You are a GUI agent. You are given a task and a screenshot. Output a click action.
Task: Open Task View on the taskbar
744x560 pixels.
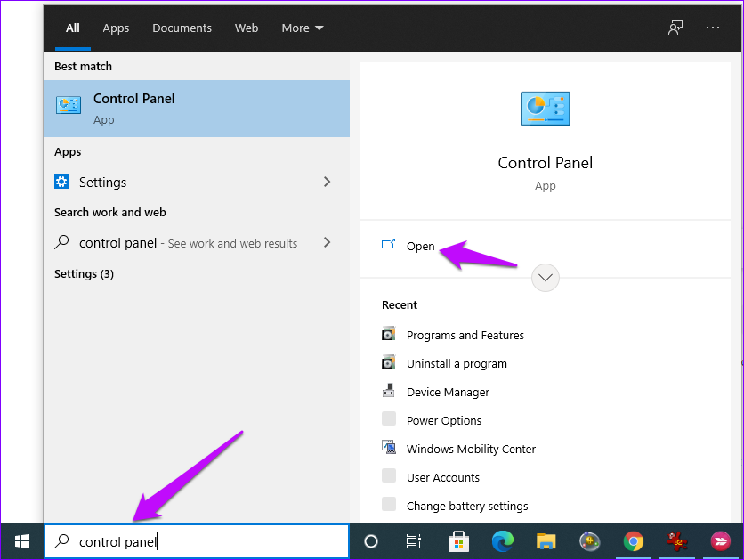click(x=413, y=541)
